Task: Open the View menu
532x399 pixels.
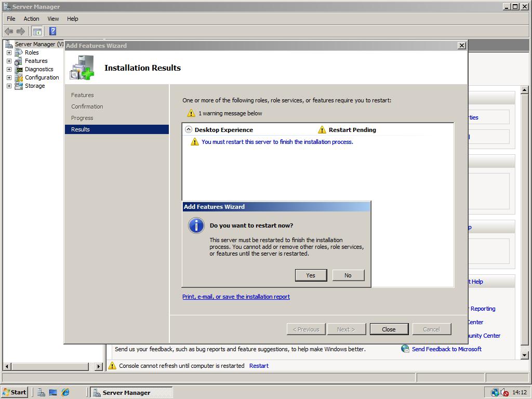Action: (53, 19)
